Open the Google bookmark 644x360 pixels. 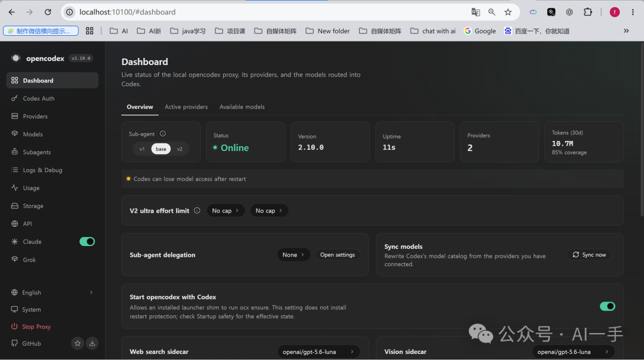(x=479, y=31)
